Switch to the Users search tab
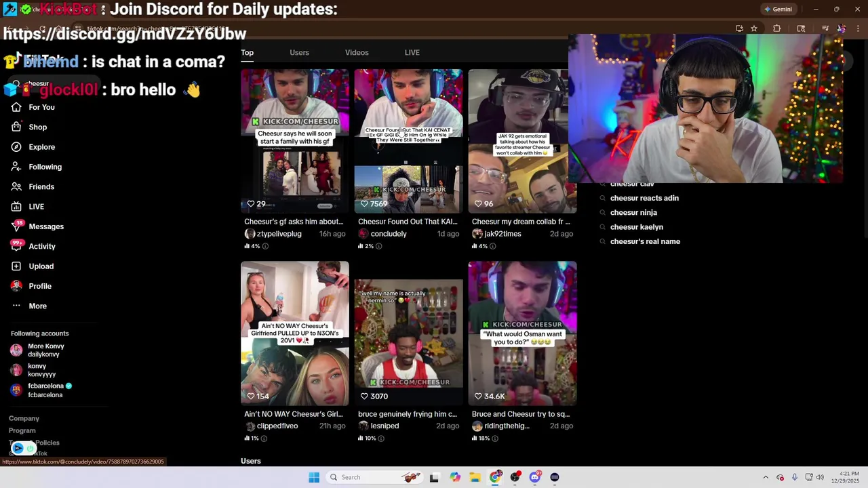Viewport: 868px width, 488px height. (299, 53)
